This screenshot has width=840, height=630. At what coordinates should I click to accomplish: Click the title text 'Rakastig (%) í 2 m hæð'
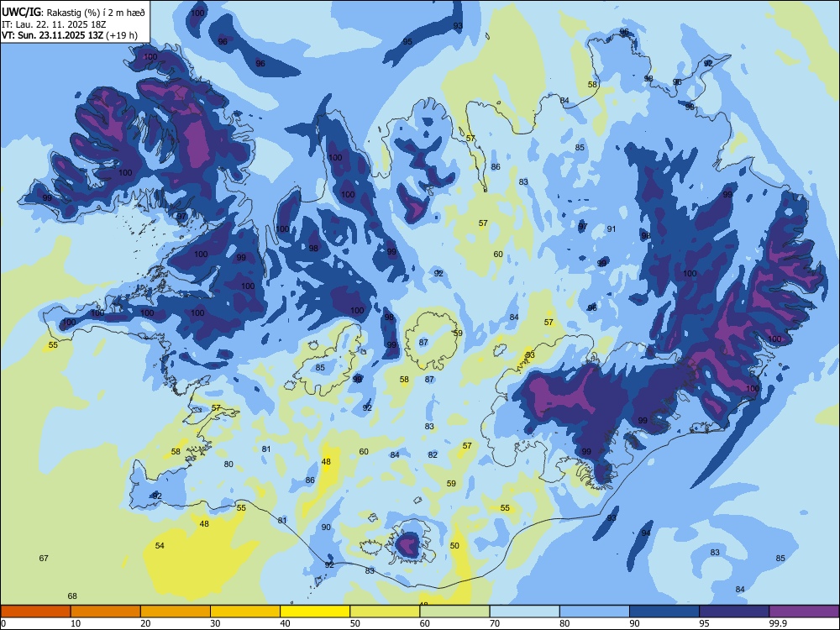point(96,13)
